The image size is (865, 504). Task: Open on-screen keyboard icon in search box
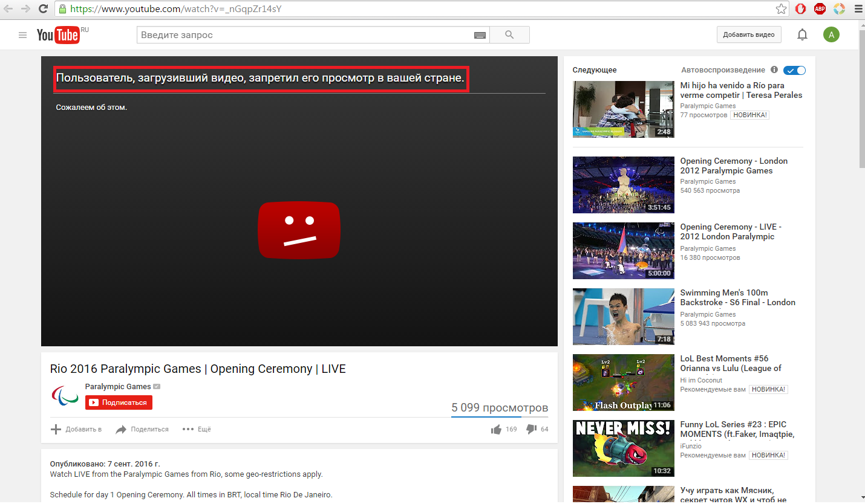tap(480, 35)
